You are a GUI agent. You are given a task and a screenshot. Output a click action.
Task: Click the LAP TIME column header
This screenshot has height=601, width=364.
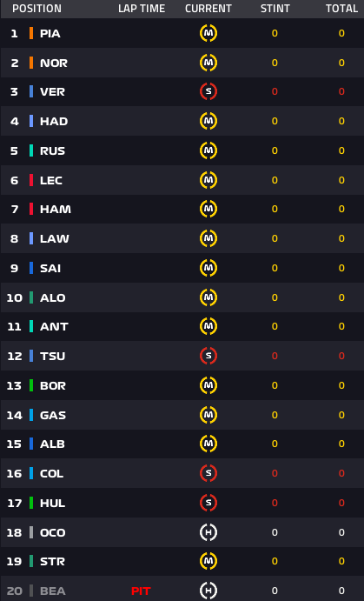click(x=142, y=9)
